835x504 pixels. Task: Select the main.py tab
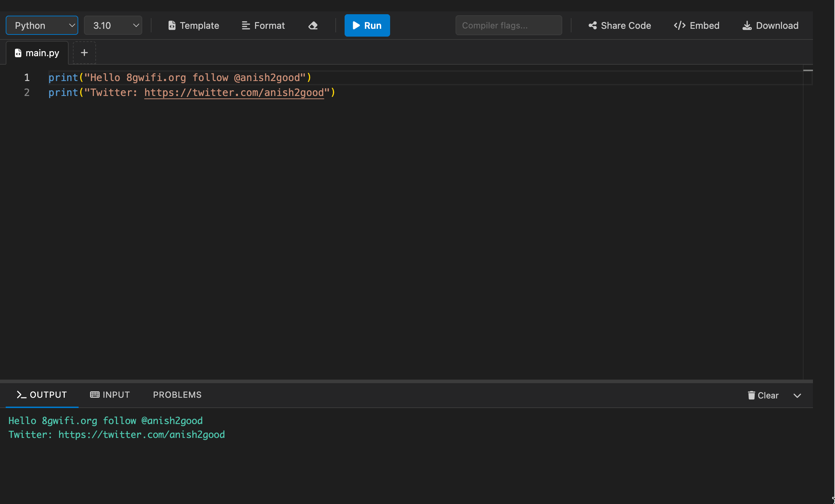pos(43,53)
